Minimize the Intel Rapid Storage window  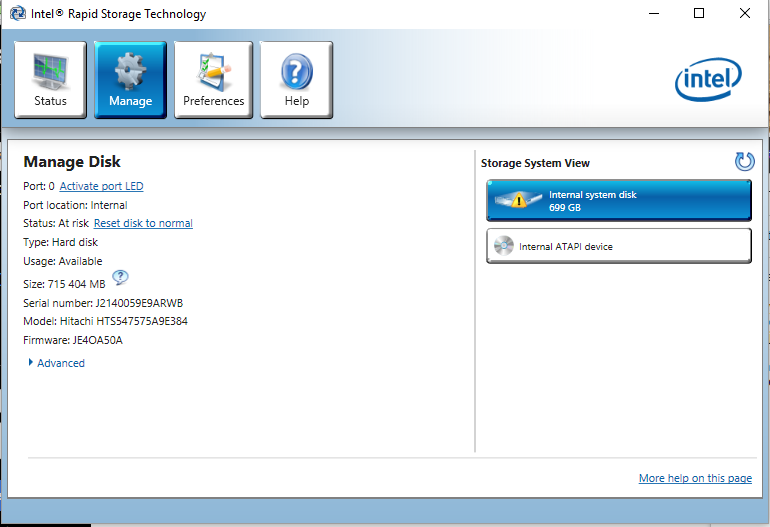(x=654, y=13)
